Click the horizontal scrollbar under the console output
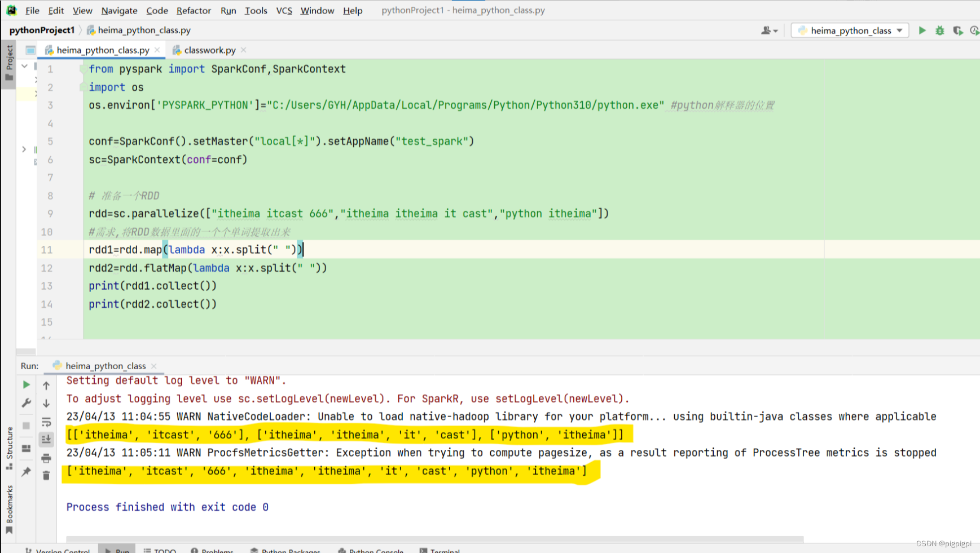This screenshot has height=553, width=980. click(x=434, y=539)
